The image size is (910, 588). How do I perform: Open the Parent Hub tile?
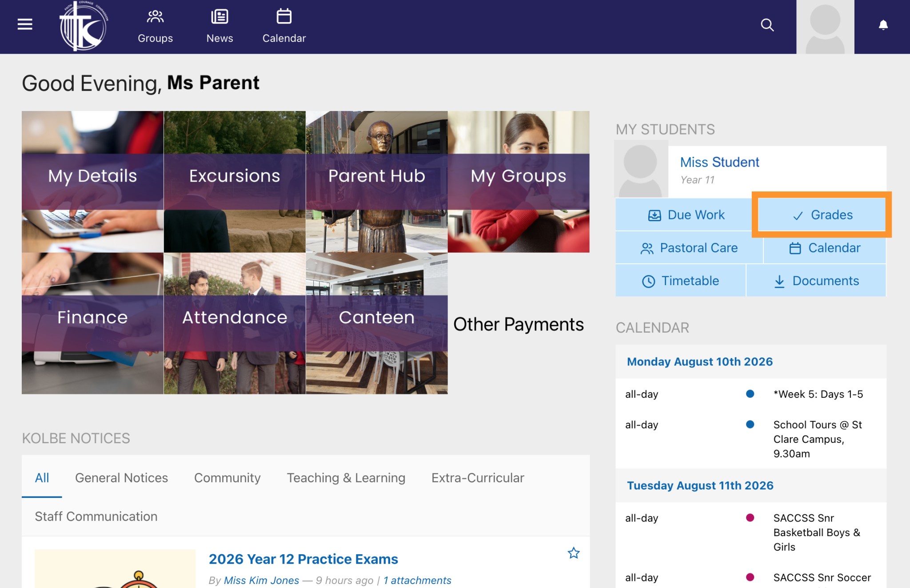click(377, 182)
